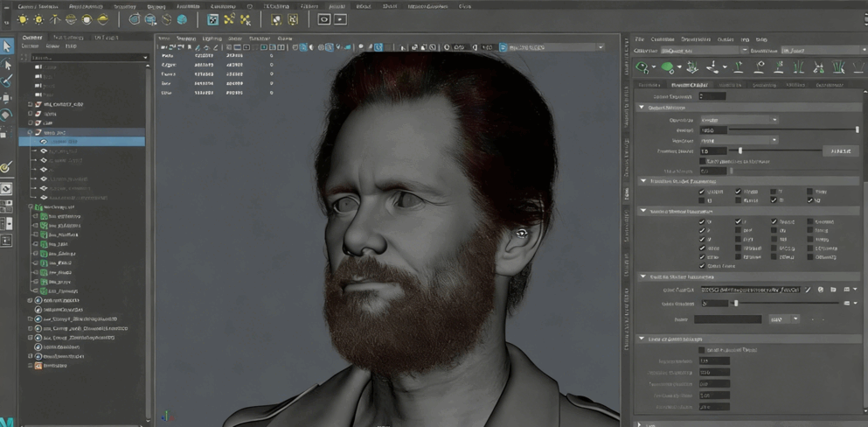The height and width of the screenshot is (427, 868).
Task: Click the play-arrow render icon on top shelf
Action: click(x=340, y=19)
